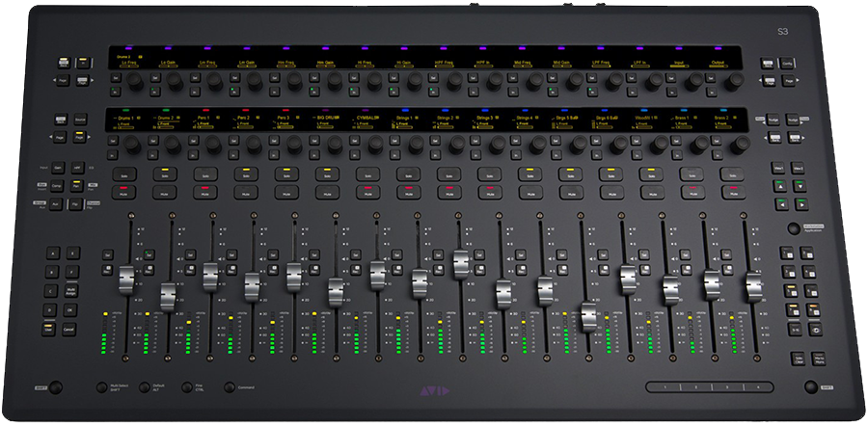The height and width of the screenshot is (427, 868).
Task: Hit soft key F
Action: [x=72, y=272]
